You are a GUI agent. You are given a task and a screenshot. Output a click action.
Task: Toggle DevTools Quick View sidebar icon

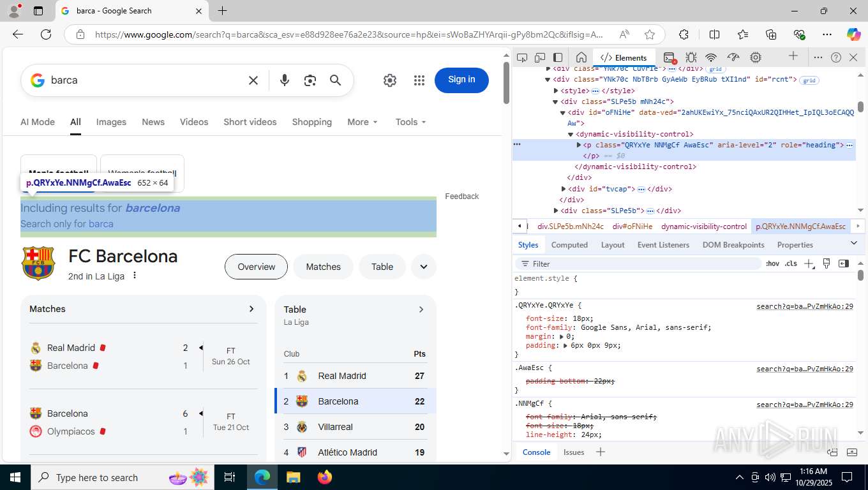pyautogui.click(x=558, y=57)
